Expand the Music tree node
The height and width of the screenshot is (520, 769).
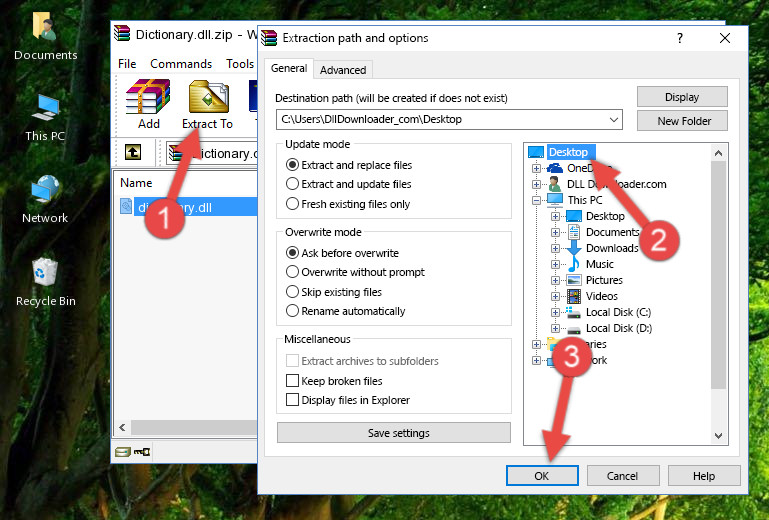[555, 264]
